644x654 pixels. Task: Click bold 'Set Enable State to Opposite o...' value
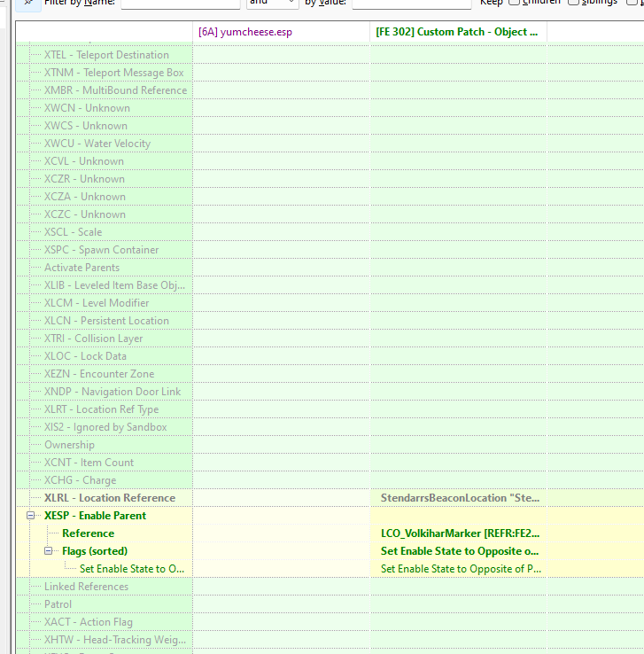(x=460, y=551)
